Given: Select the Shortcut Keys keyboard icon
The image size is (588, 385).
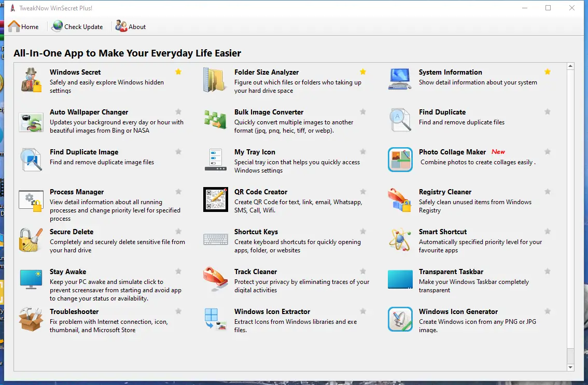Looking at the screenshot, I should (216, 239).
